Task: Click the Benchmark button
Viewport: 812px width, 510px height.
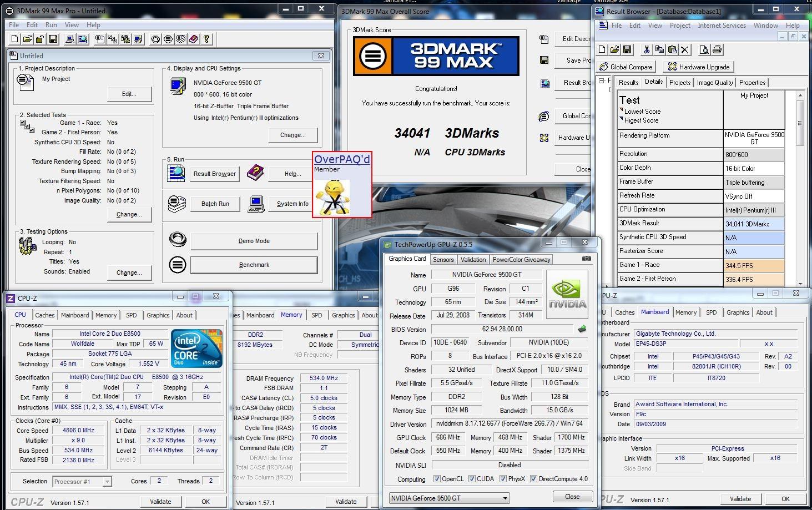Action: point(254,265)
